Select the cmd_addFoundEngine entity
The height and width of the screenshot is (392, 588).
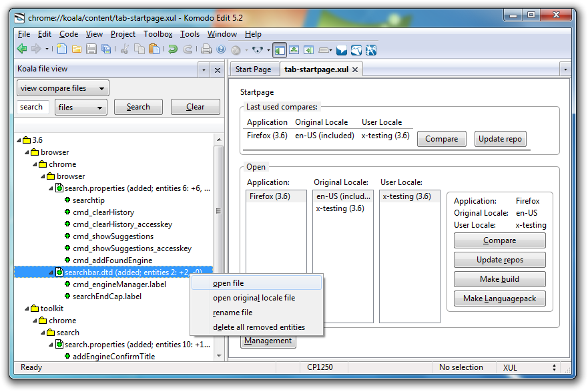[x=113, y=260]
